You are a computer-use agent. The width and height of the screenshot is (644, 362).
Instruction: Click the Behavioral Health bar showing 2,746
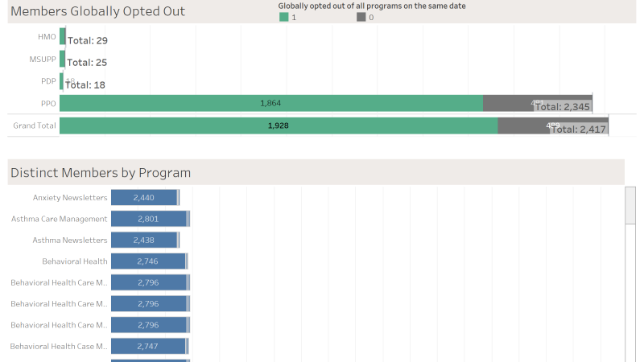tap(147, 261)
